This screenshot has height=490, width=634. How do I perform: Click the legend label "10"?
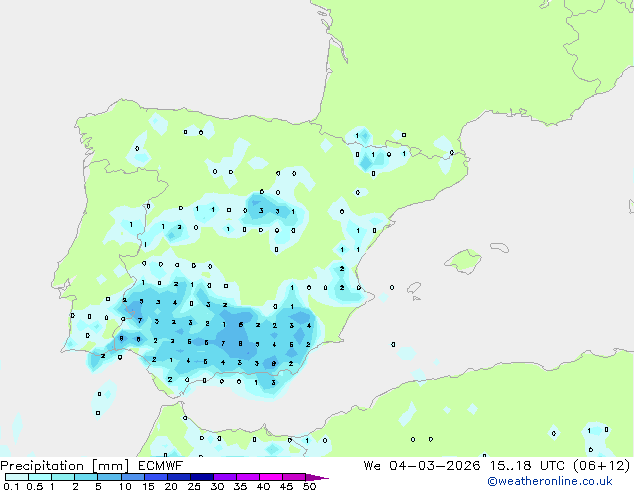[x=125, y=486]
